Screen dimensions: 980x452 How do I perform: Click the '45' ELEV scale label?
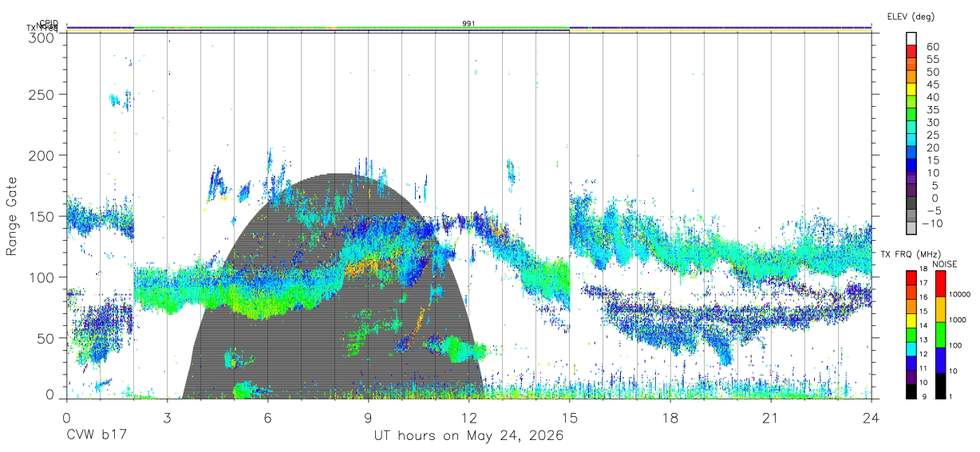point(932,85)
